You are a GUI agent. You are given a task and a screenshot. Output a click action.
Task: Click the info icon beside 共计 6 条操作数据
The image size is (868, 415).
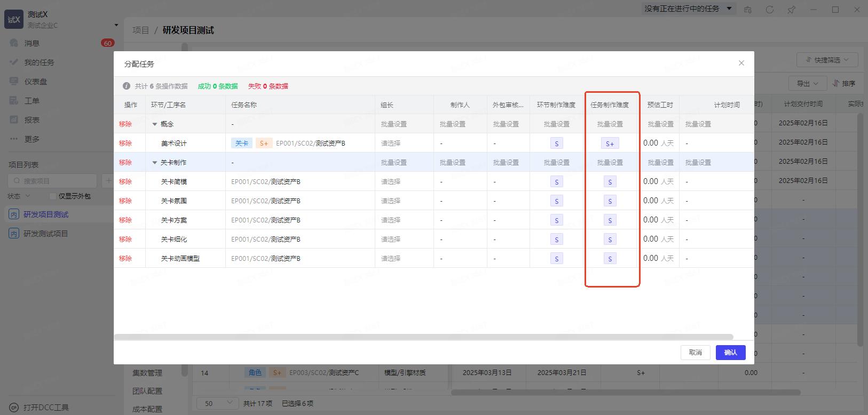127,86
